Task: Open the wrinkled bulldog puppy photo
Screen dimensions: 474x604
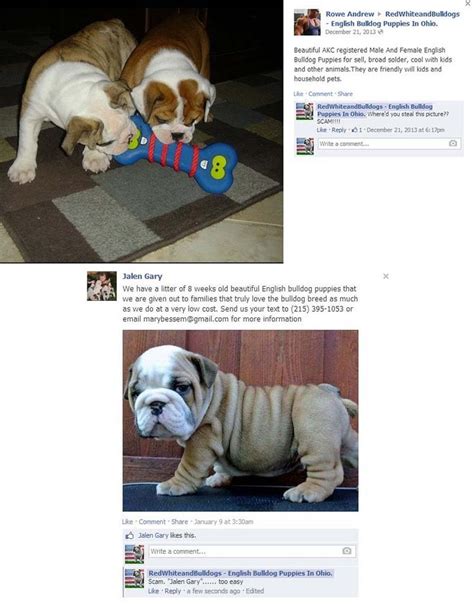Action: 240,421
